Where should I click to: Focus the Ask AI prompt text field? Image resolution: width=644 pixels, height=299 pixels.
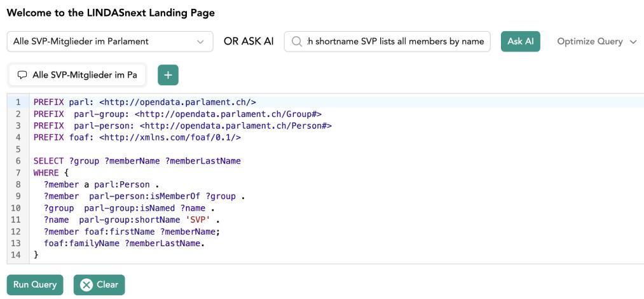click(x=394, y=42)
